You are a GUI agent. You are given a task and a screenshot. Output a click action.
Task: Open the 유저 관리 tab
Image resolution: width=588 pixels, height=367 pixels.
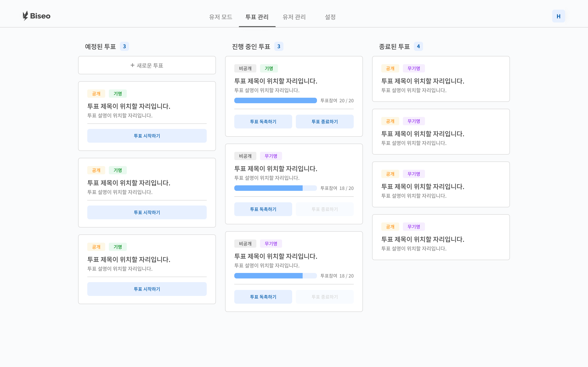click(x=294, y=17)
